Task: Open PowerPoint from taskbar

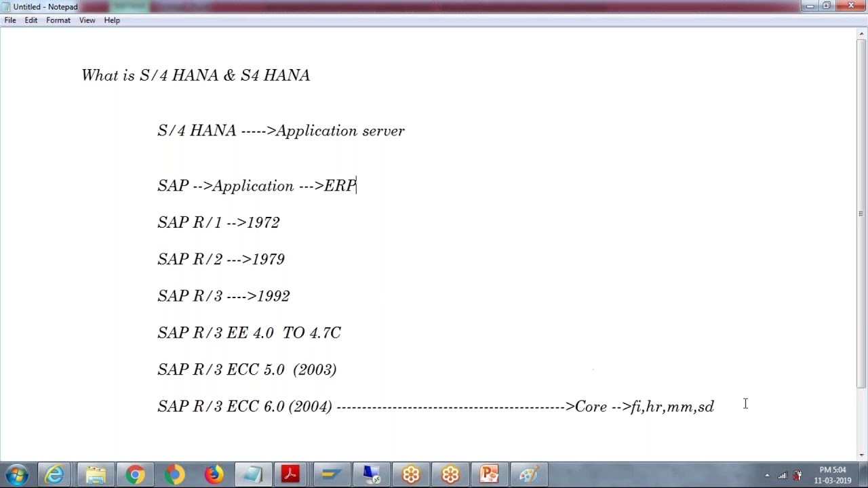Action: click(489, 474)
